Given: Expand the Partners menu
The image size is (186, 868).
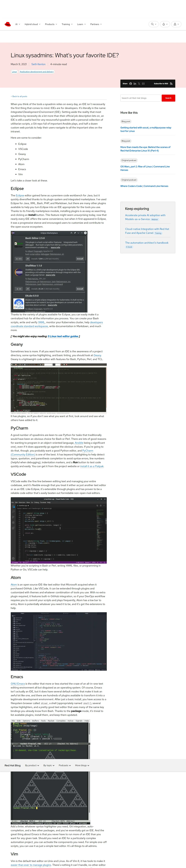Looking at the screenshot, I should pyautogui.click(x=96, y=24).
